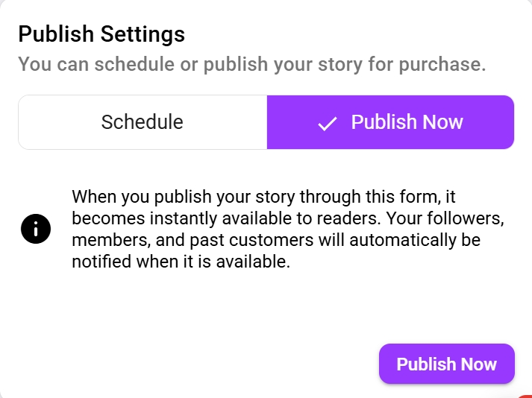Click 'You can schedule or publish' description text
This screenshot has height=398, width=532.
[x=143, y=64]
